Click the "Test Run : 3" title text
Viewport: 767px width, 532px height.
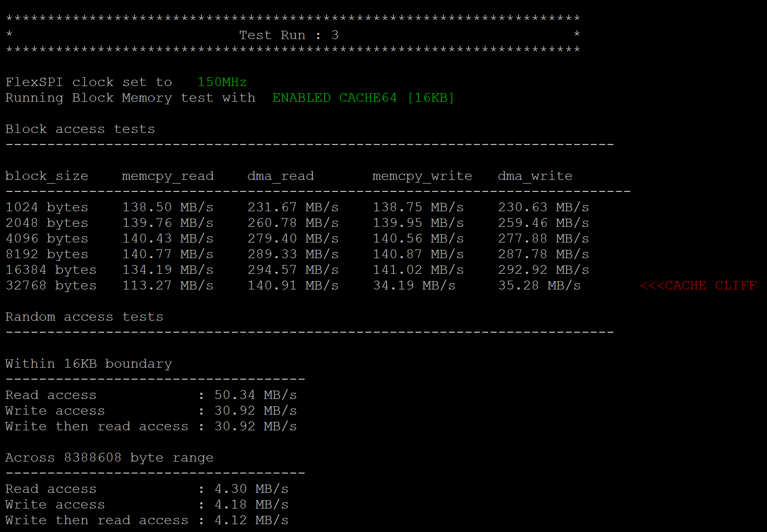pyautogui.click(x=289, y=35)
